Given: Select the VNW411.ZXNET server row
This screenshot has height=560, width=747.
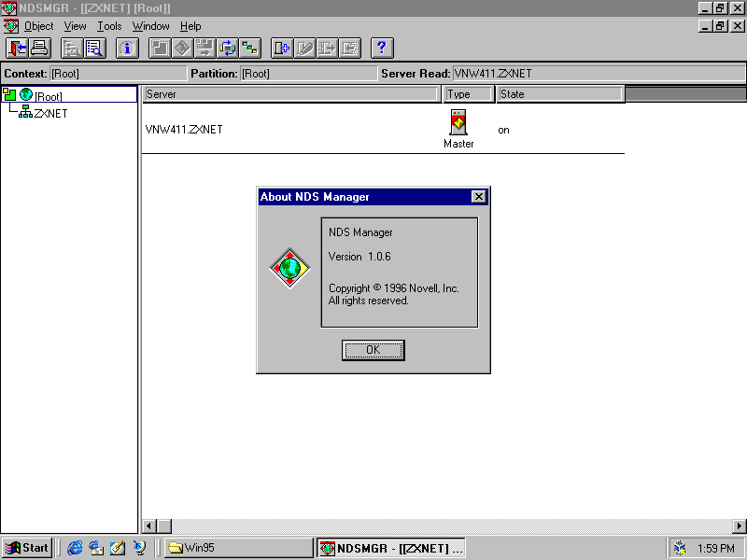Looking at the screenshot, I should [383, 129].
